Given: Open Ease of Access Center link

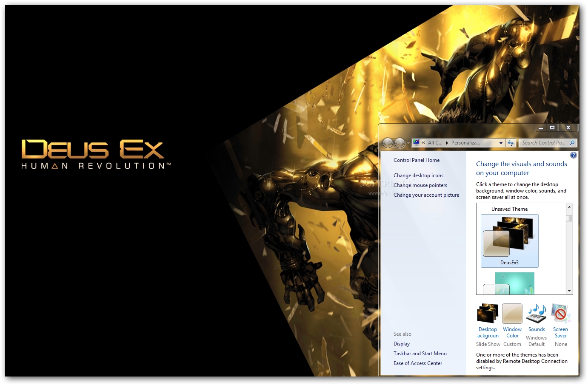Looking at the screenshot, I should [x=418, y=363].
